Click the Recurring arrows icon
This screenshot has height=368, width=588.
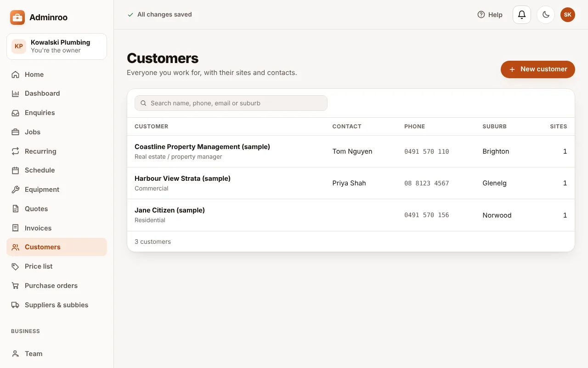[16, 151]
